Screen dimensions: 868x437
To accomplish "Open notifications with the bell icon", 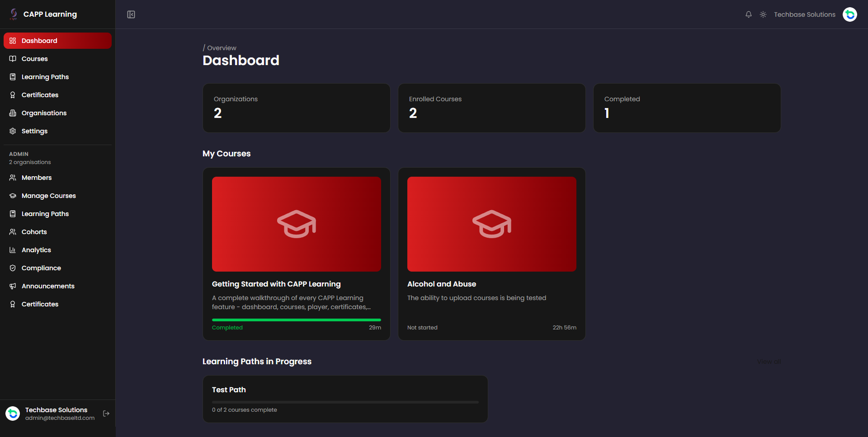I will [749, 14].
